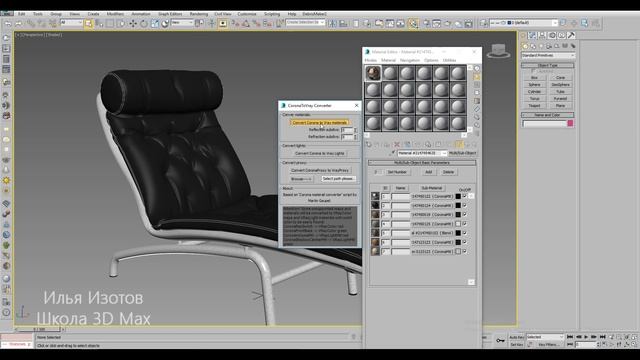Select the Move tool in main toolbar
This screenshot has height=360, width=640.
pos(133,24)
